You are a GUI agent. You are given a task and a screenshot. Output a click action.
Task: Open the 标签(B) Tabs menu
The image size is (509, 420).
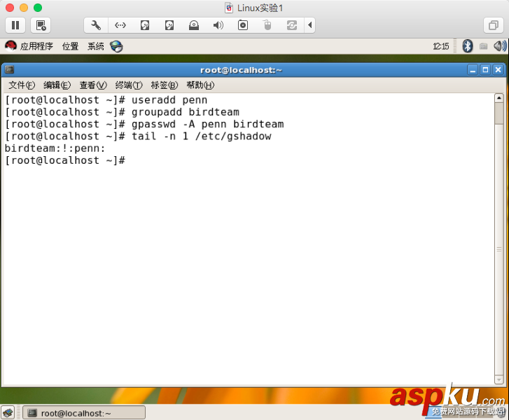[165, 85]
